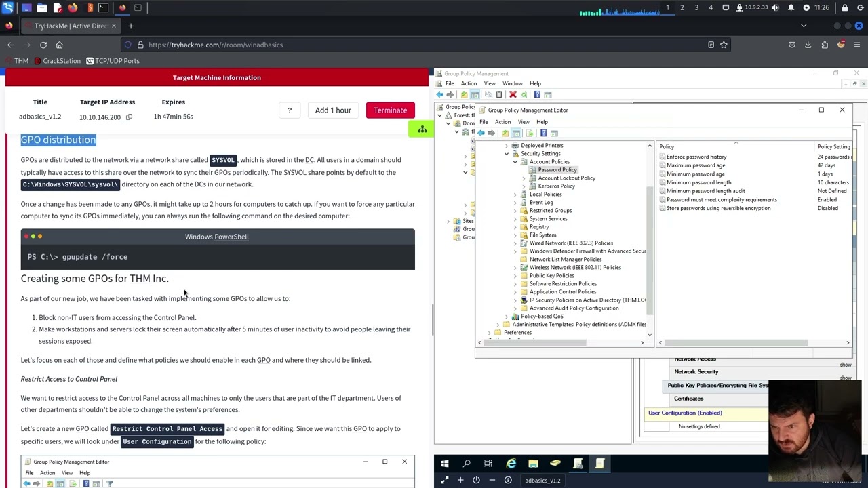
Task: Go to the Firefox home page
Action: [59, 45]
